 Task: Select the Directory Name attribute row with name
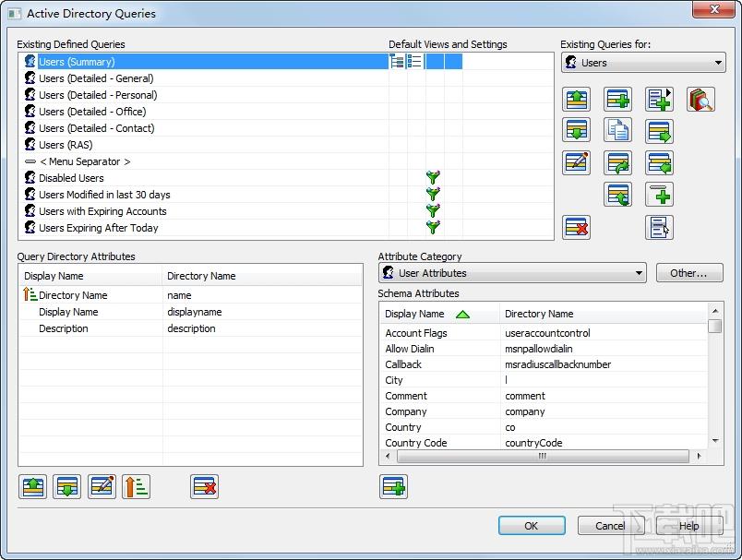tap(191, 295)
